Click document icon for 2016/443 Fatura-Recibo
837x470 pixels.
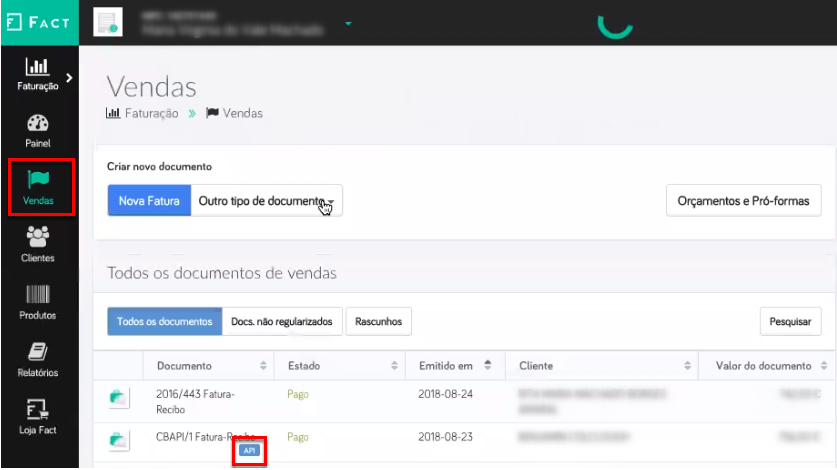119,398
